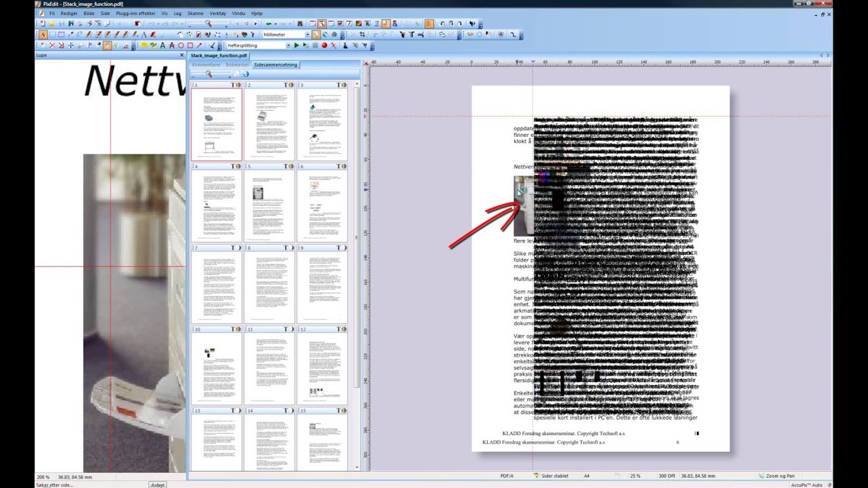Viewport: 868px width, 488px height.
Task: Click the arrow pointer select tool
Action: (x=43, y=35)
